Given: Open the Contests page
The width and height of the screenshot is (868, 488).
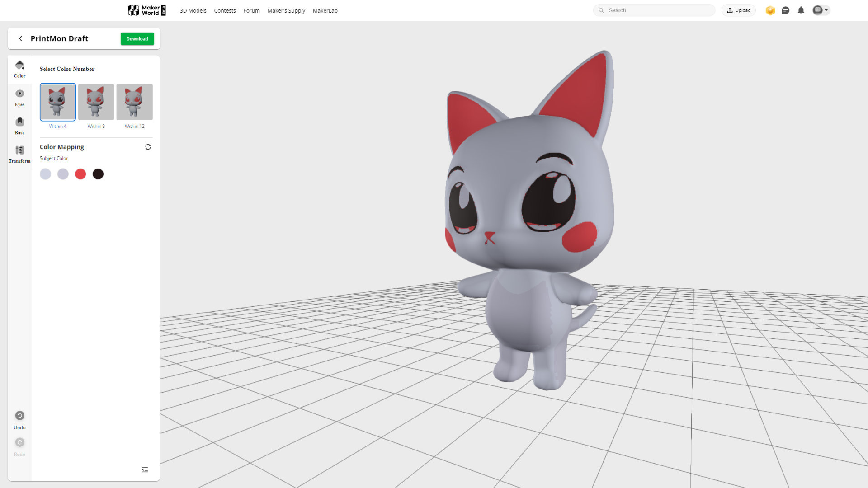Looking at the screenshot, I should [x=225, y=11].
